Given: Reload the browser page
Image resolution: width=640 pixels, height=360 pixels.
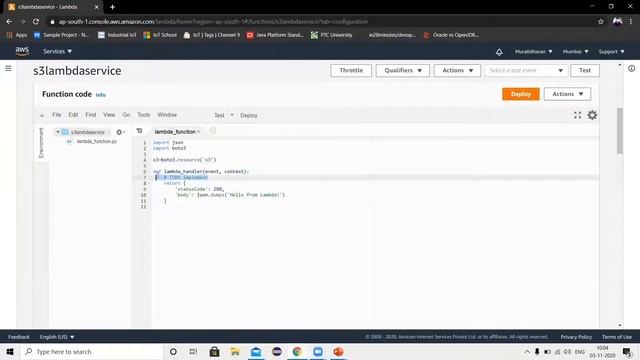Looking at the screenshot, I should (x=36, y=22).
